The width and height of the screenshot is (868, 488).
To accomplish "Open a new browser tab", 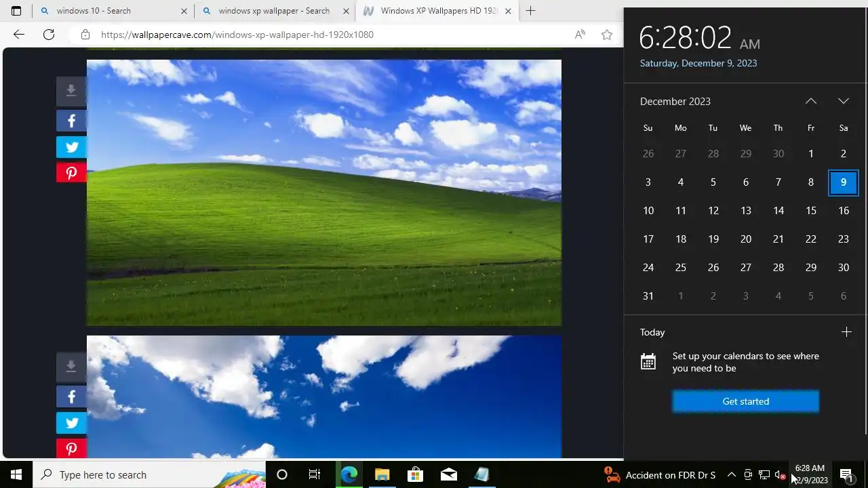I will [x=530, y=11].
